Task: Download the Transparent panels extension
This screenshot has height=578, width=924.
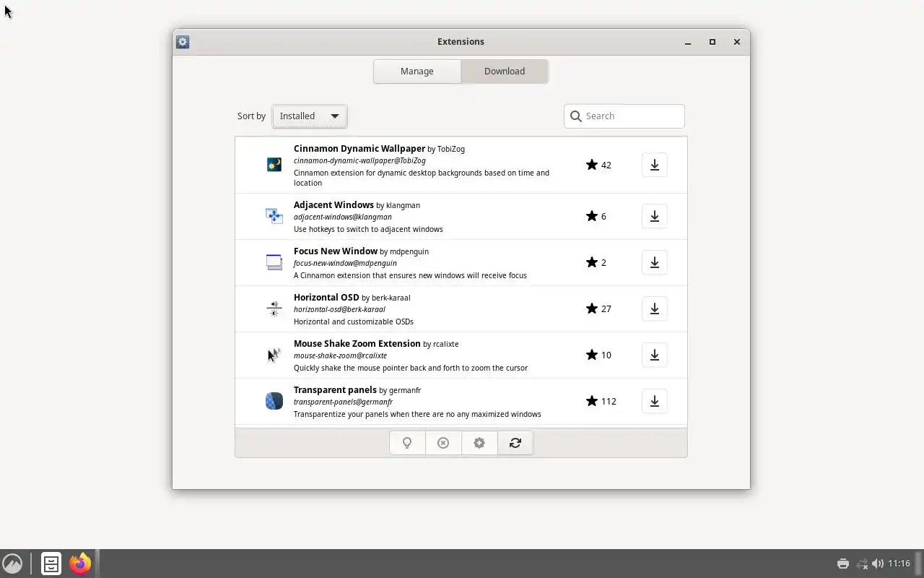Action: (654, 401)
